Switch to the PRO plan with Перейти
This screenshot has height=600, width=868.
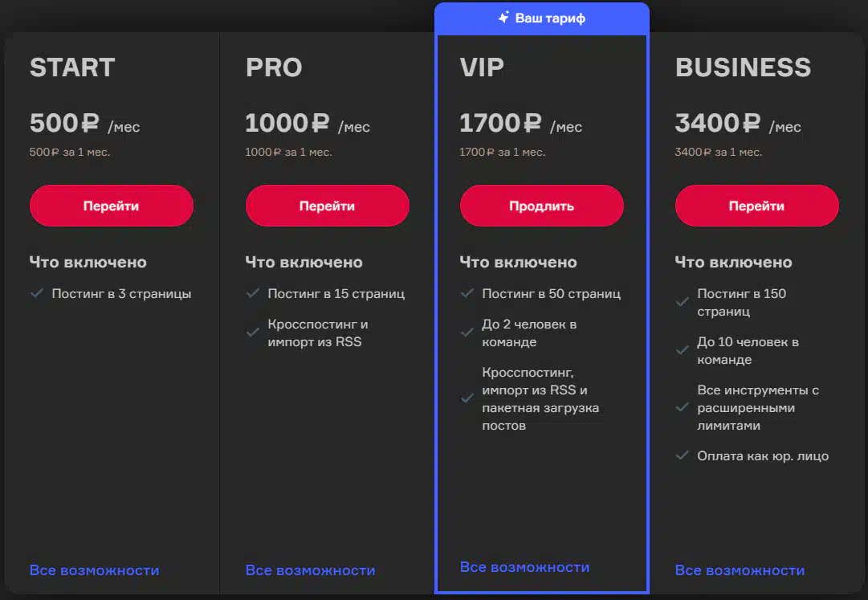tap(327, 206)
